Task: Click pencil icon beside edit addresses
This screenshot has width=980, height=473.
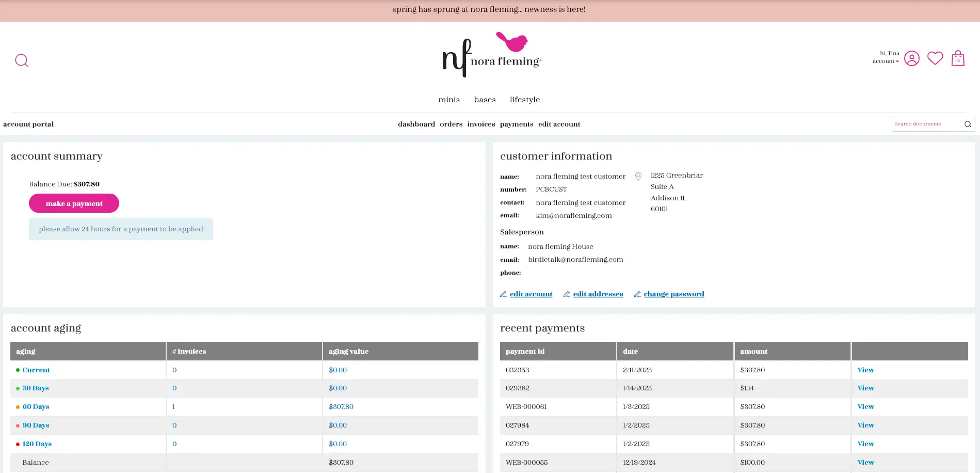Action: coord(567,294)
